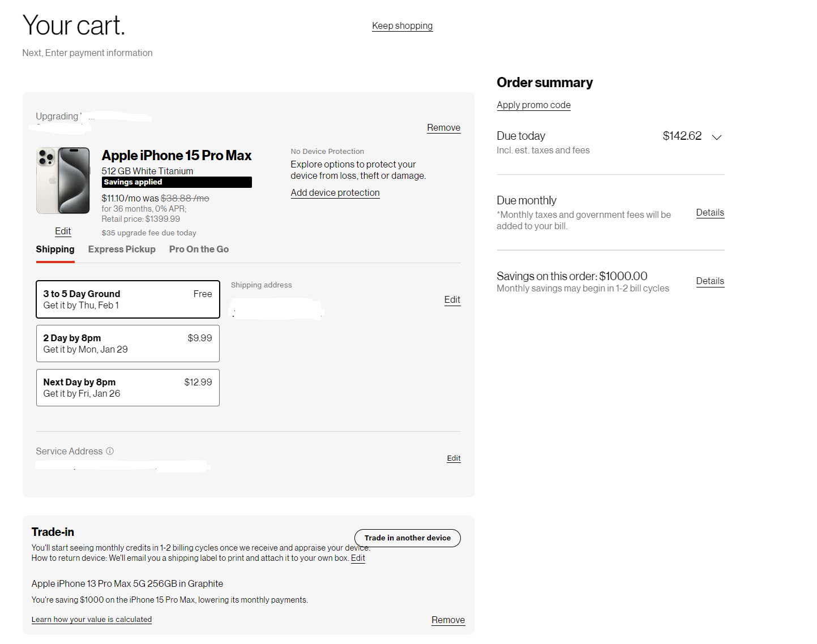Click the $35 upgrade fee due today text
Viewport: 817px width, 644px height.
tap(149, 233)
